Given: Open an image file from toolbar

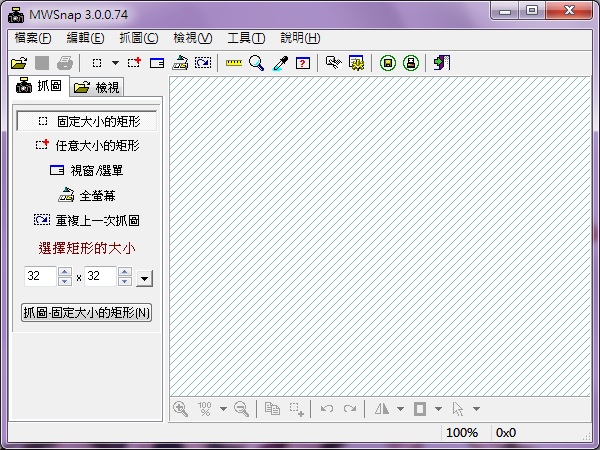Looking at the screenshot, I should point(19,63).
